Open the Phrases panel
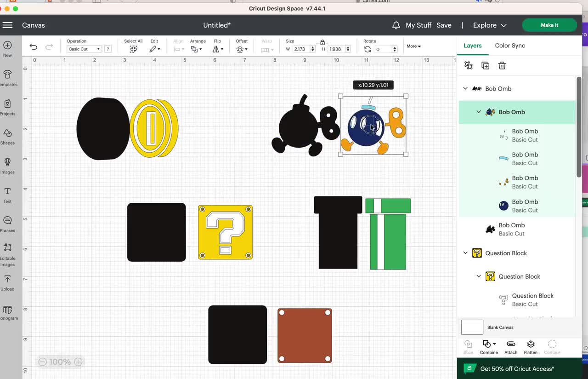This screenshot has height=379, width=588. (x=8, y=224)
